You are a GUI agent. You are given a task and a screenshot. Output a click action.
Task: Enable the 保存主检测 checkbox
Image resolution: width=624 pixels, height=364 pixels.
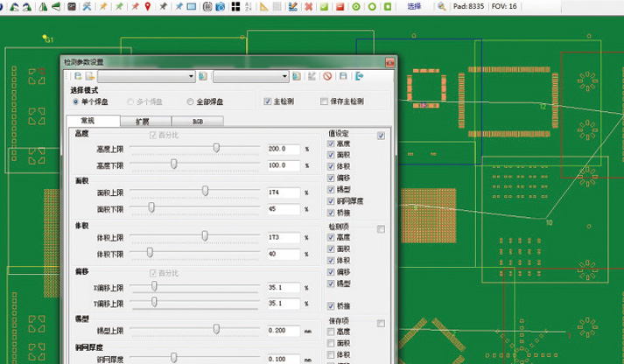[325, 101]
